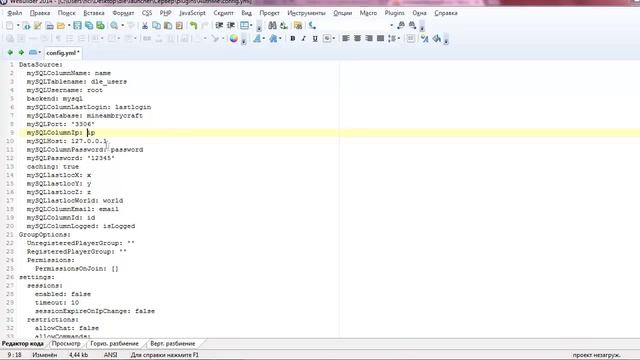Image resolution: width=640 pixels, height=360 pixels.
Task: Switch to Гориз. разбиение view
Action: click(114, 344)
